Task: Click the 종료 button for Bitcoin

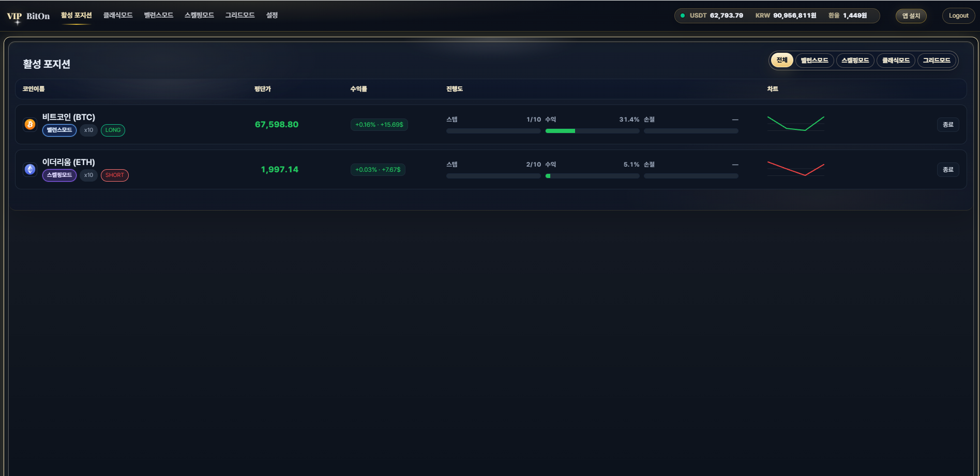Action: [947, 125]
